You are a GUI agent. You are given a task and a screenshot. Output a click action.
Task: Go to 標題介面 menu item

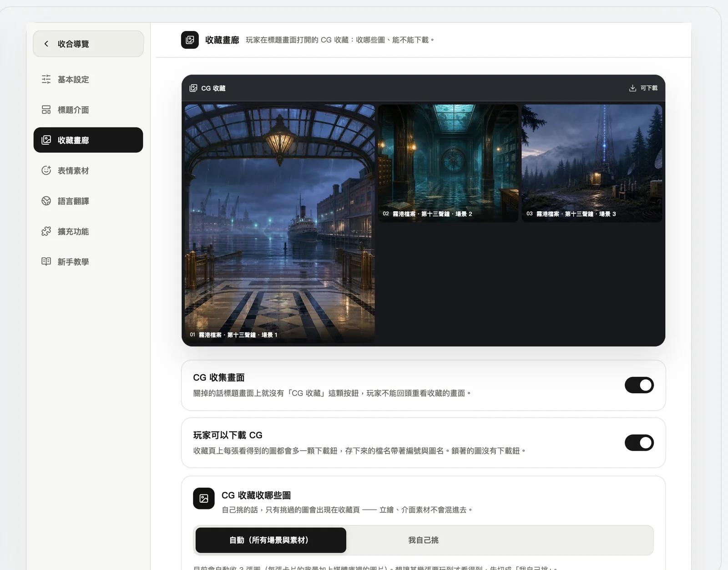coord(88,110)
